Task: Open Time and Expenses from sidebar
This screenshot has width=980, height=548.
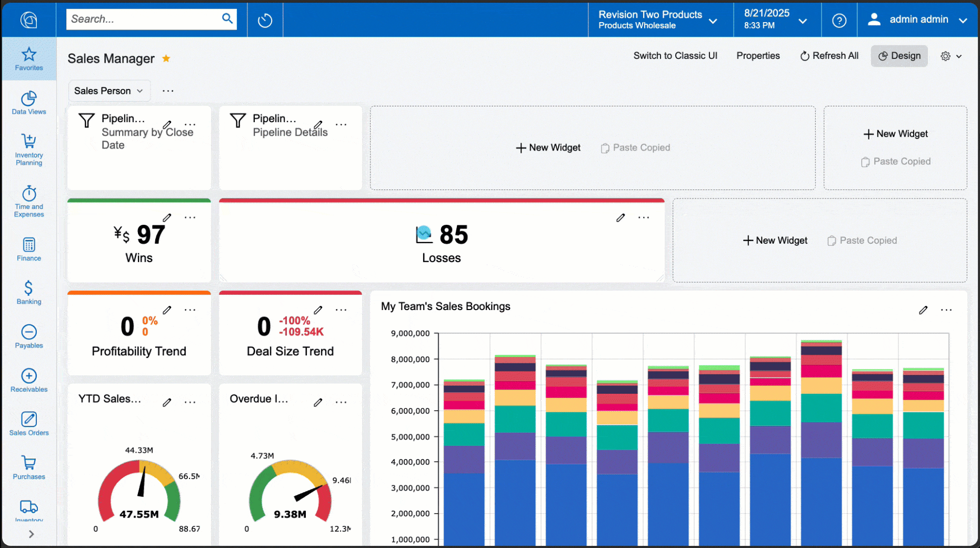Action: 28,201
